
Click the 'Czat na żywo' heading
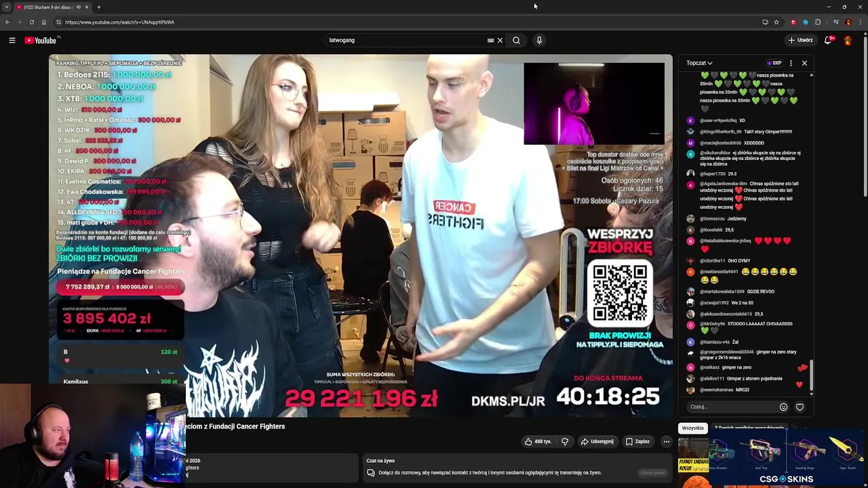coord(380,461)
